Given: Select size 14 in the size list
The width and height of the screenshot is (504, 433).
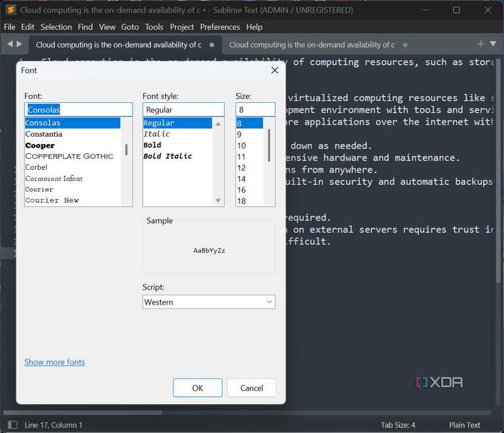Looking at the screenshot, I should pos(250,179).
